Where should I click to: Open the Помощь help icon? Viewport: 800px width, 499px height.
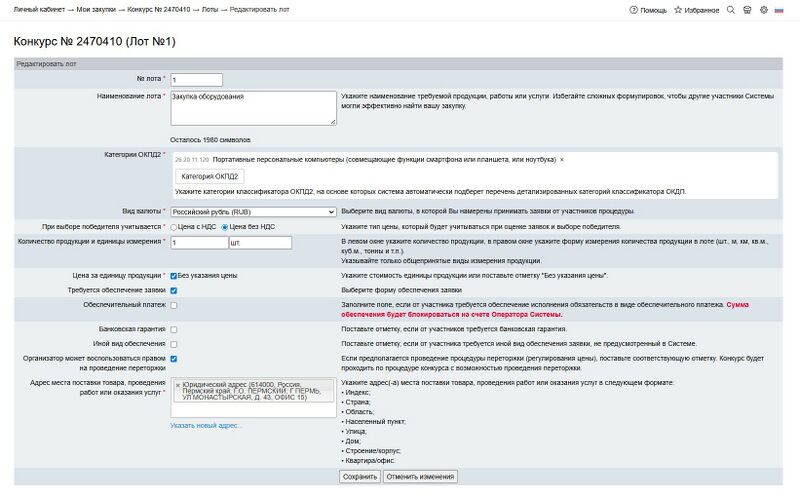[x=635, y=9]
